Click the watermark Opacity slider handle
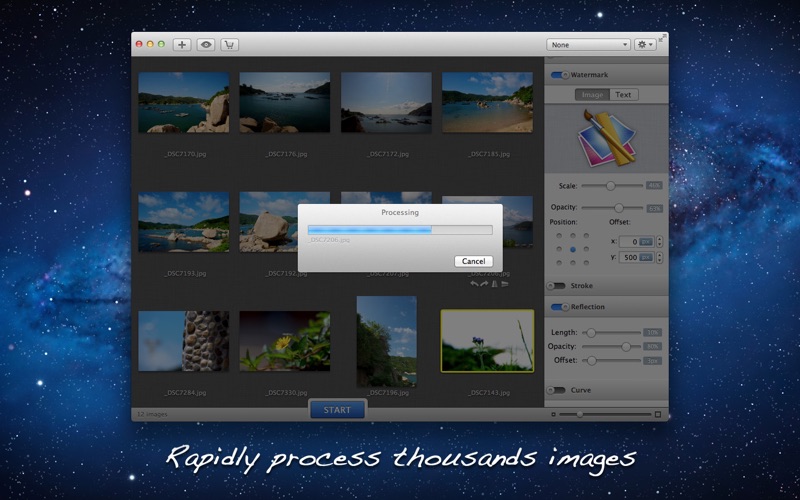The height and width of the screenshot is (500, 800). [x=618, y=208]
